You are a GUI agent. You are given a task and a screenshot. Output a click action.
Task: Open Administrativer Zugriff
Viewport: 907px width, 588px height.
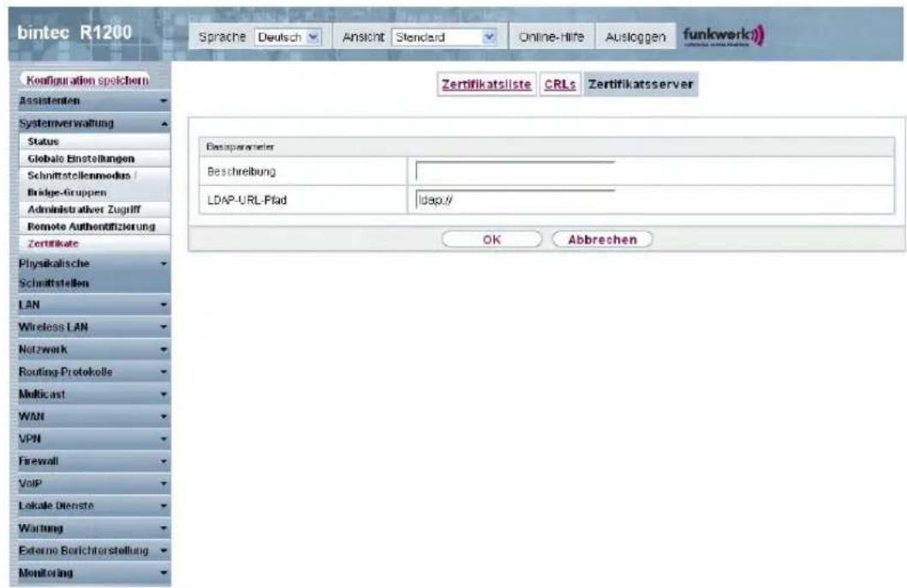point(95,210)
